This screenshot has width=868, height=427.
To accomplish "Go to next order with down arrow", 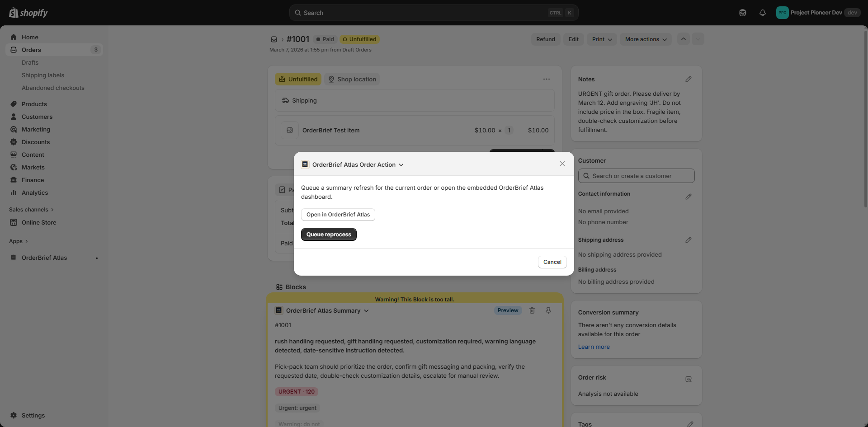I will coord(698,39).
